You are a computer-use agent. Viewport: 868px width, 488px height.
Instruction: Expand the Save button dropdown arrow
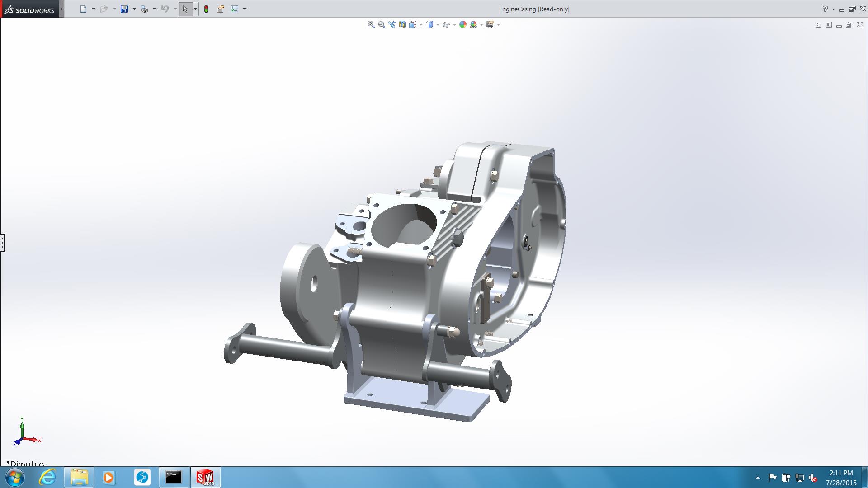(x=134, y=9)
